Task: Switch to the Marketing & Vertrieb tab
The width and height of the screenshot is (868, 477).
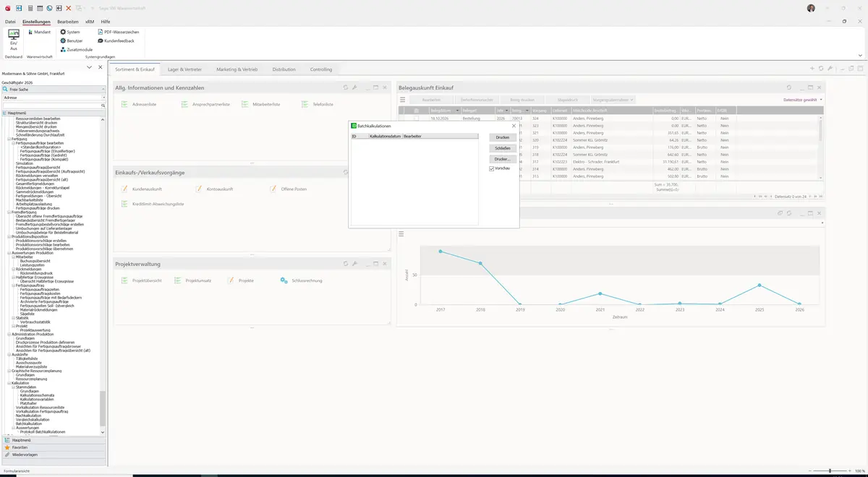Action: [x=237, y=69]
